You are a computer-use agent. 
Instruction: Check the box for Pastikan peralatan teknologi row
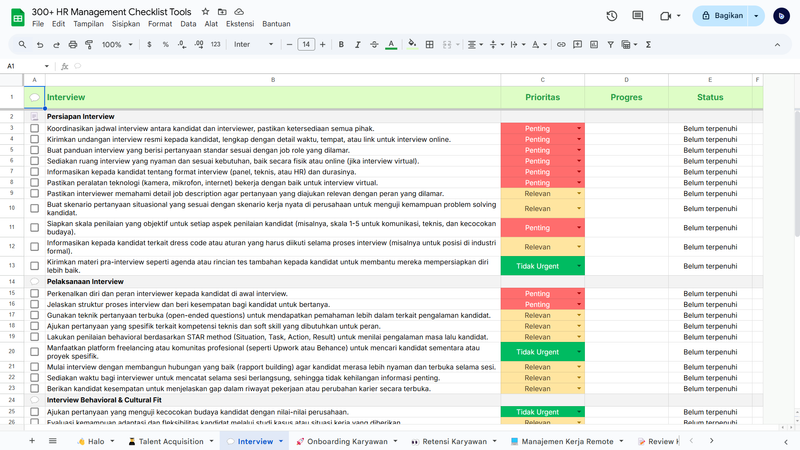[x=35, y=183]
